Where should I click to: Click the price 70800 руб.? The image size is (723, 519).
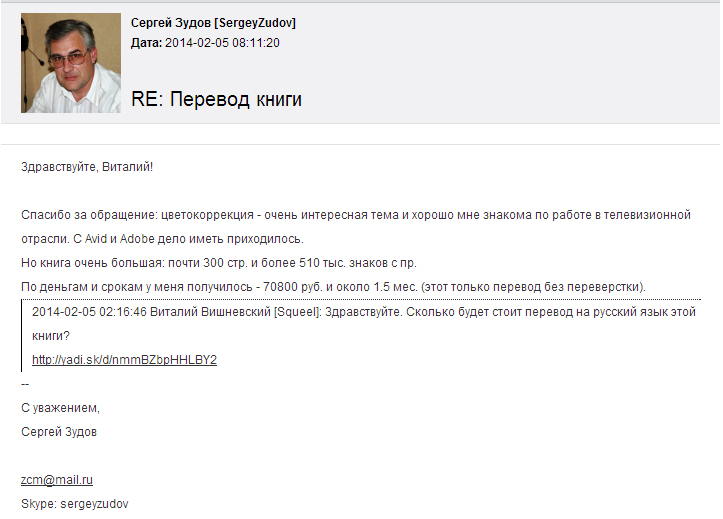click(x=293, y=287)
